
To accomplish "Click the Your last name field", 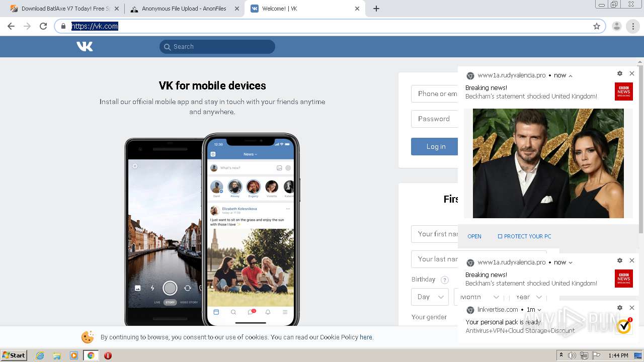I will pyautogui.click(x=435, y=259).
